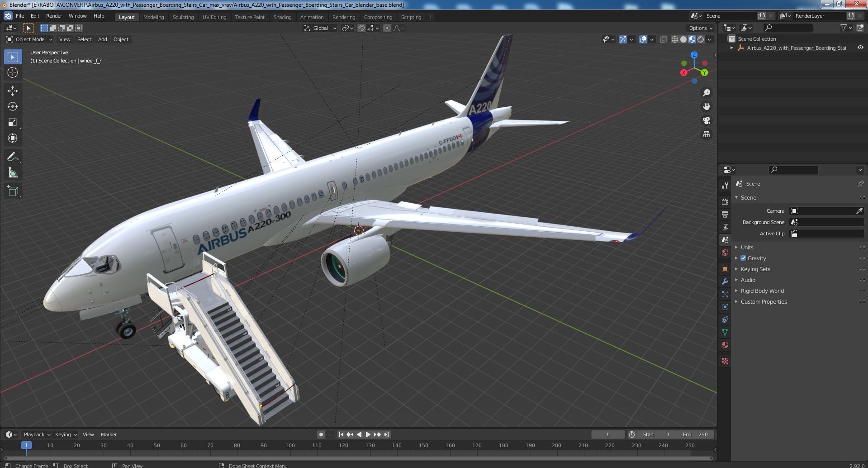The image size is (868, 468).
Task: Toggle camera view icon
Action: [x=706, y=120]
